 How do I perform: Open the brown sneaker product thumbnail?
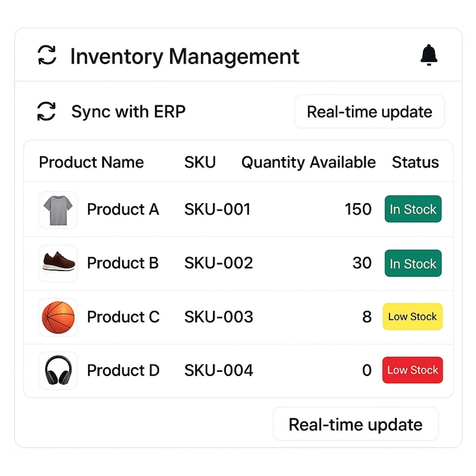(x=58, y=263)
